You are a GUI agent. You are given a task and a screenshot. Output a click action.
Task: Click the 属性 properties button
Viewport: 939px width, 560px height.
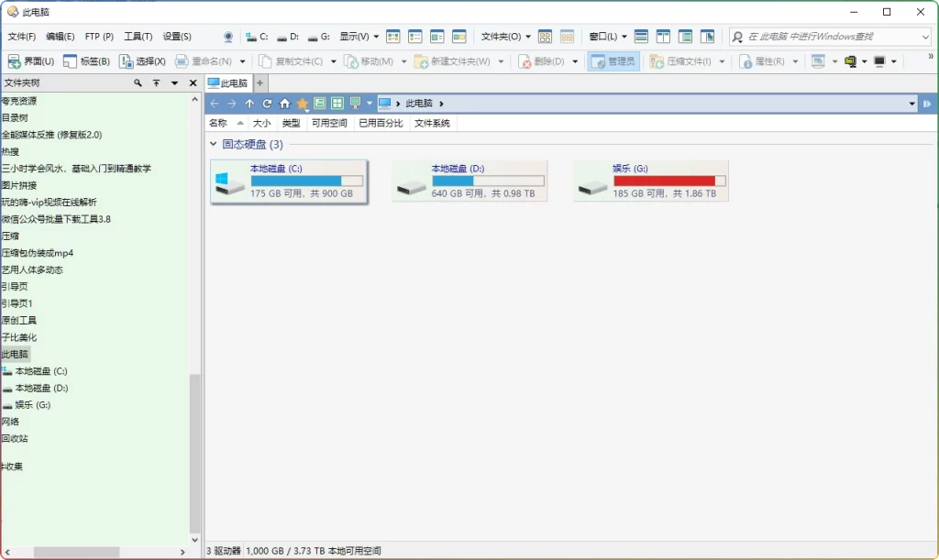coord(747,61)
